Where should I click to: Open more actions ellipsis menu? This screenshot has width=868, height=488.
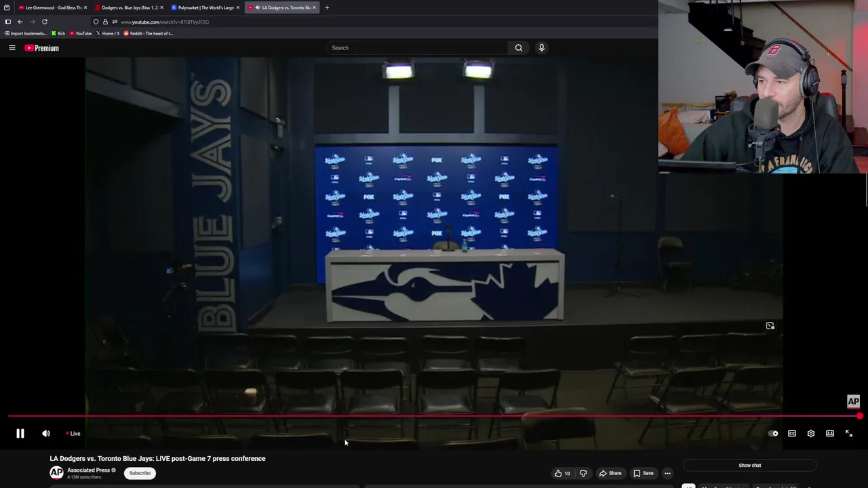coord(667,473)
